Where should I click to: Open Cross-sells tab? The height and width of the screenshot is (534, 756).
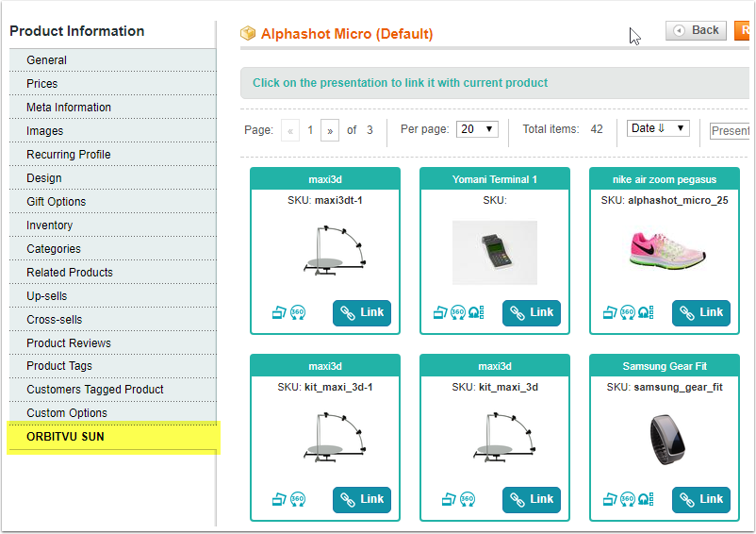[x=113, y=320]
